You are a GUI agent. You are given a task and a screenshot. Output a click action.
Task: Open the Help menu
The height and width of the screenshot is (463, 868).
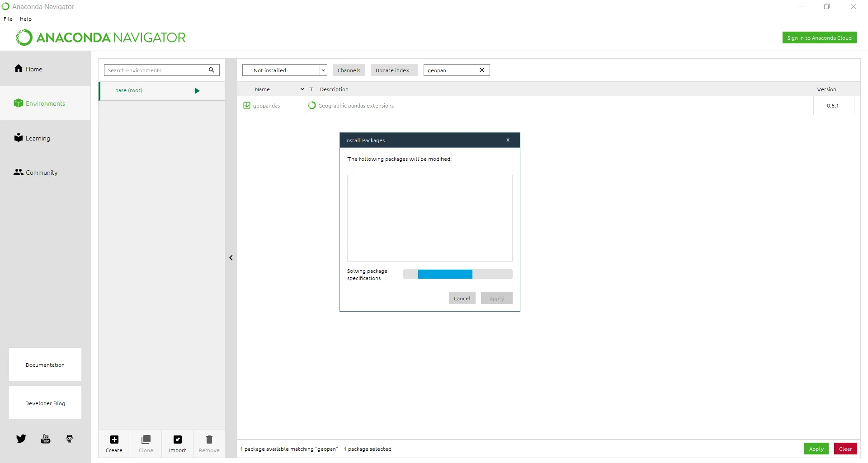26,19
